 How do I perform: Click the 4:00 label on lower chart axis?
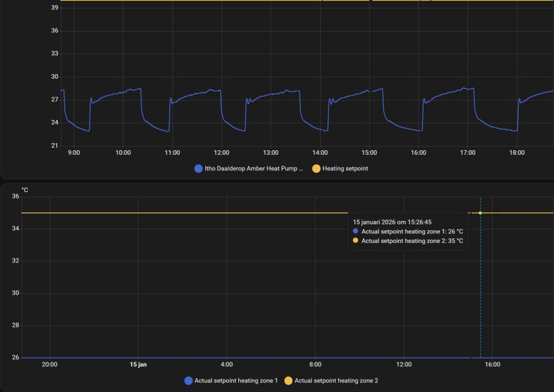226,364
